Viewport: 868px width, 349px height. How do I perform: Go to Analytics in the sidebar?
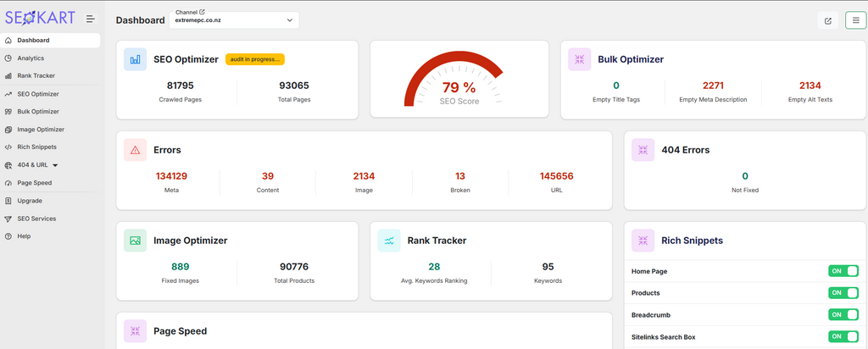tap(31, 58)
